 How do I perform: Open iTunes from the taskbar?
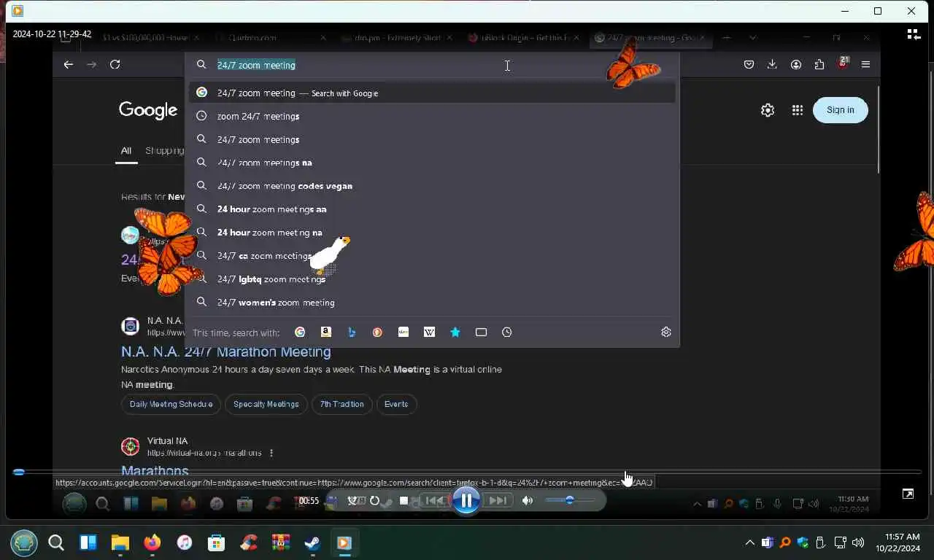[185, 542]
